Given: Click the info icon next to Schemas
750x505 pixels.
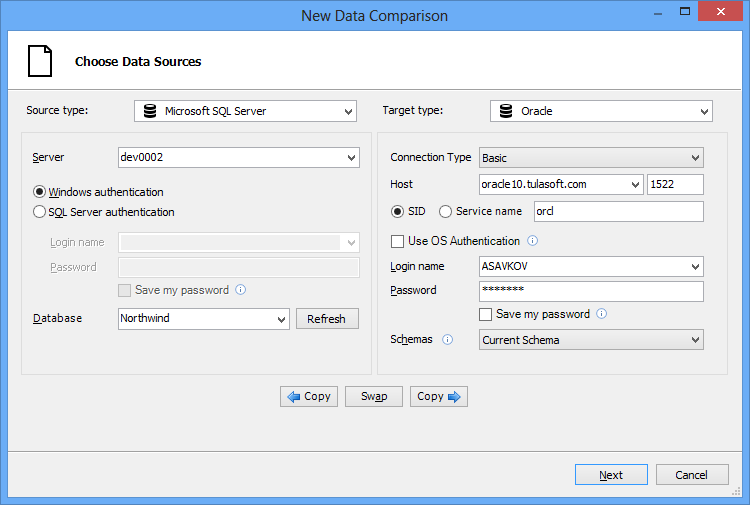Looking at the screenshot, I should click(447, 340).
